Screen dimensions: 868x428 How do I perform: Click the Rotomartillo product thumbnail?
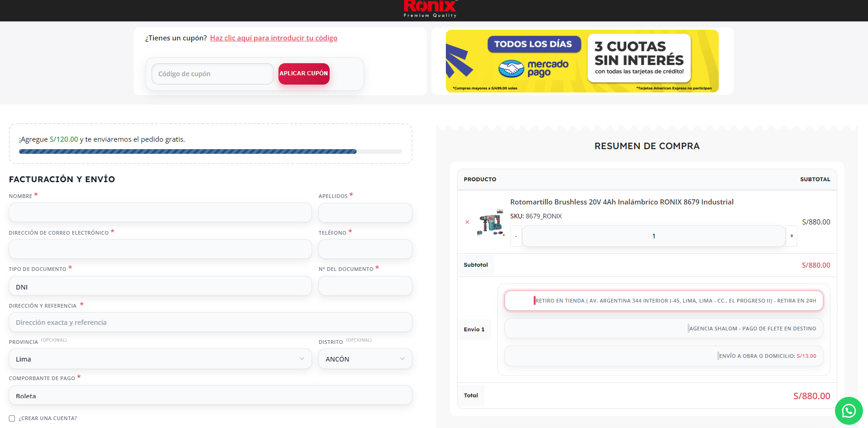pyautogui.click(x=490, y=223)
